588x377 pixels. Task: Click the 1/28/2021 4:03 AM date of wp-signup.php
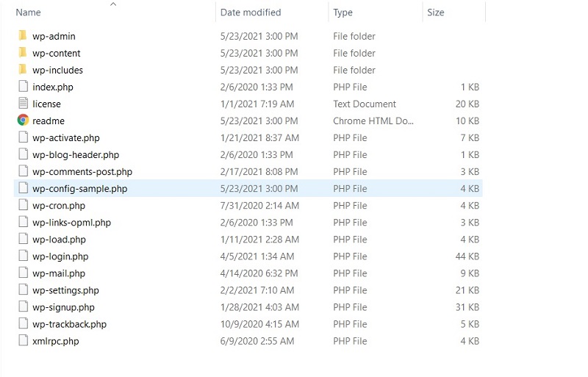[x=259, y=307]
